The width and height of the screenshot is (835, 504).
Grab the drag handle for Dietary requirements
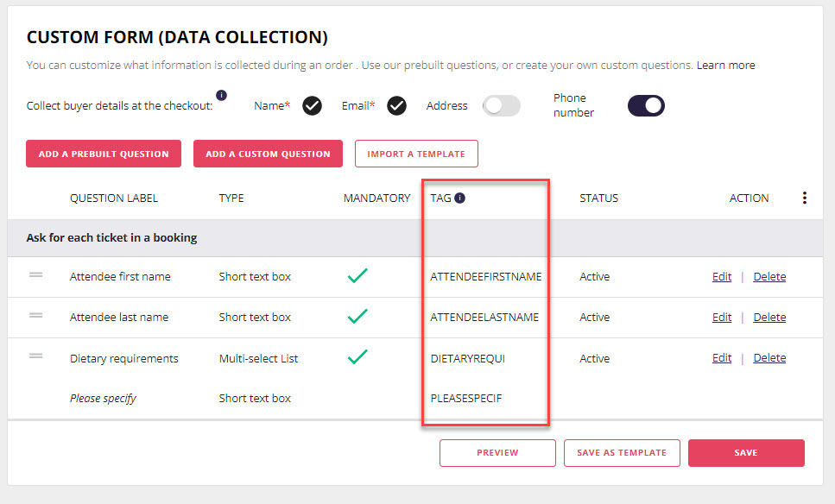pos(35,356)
